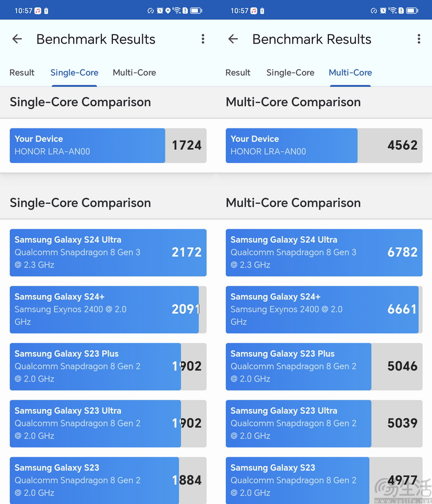Image resolution: width=432 pixels, height=504 pixels.
Task: Tap Samsung Galaxy S23 Plus single-core bar 1902
Action: (108, 367)
